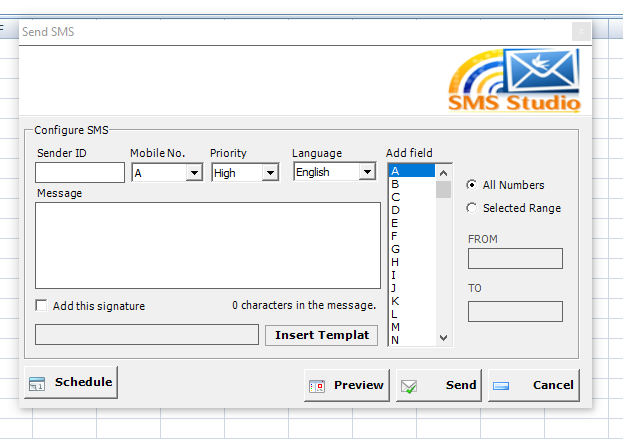Select field B in Add field list
Screen dimensions: 623x439
[x=412, y=184]
